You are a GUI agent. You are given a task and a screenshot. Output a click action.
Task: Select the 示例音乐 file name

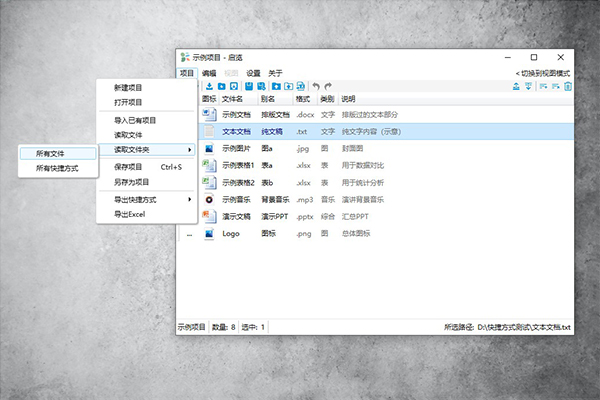(236, 199)
